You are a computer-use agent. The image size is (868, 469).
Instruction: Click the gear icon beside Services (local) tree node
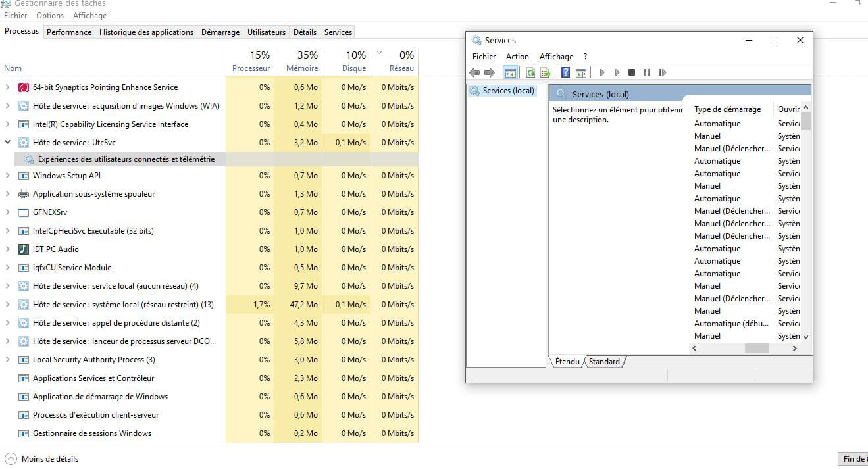click(474, 91)
